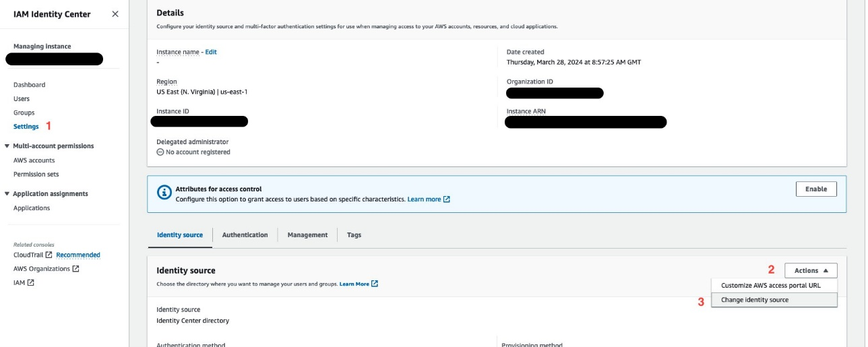Open Applications page in sidebar
868x347 pixels.
32,208
